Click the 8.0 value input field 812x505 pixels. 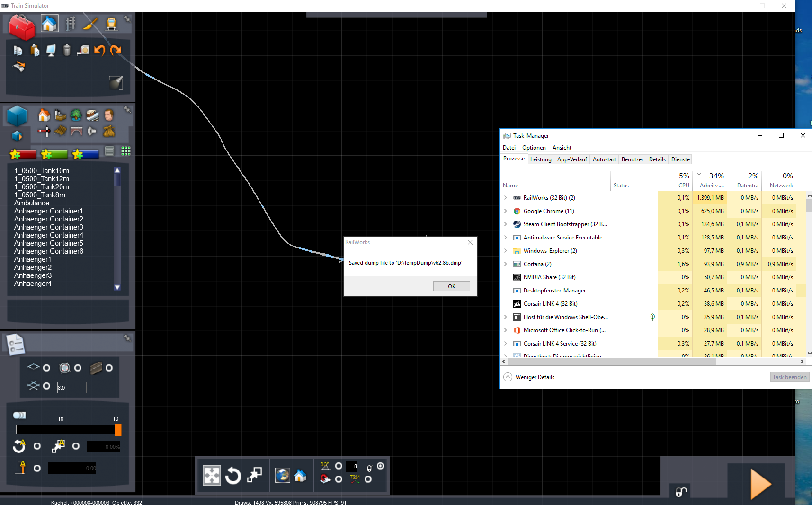[x=71, y=388]
